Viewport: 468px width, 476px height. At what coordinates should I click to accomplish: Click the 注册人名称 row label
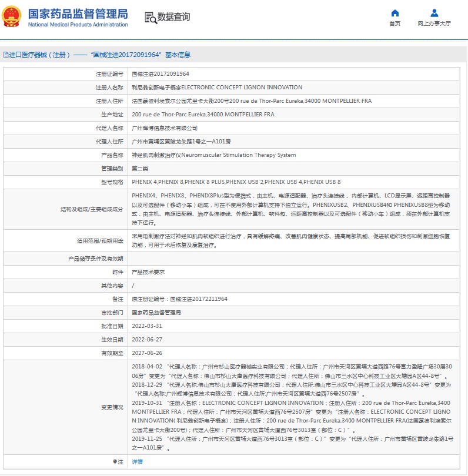click(x=109, y=88)
